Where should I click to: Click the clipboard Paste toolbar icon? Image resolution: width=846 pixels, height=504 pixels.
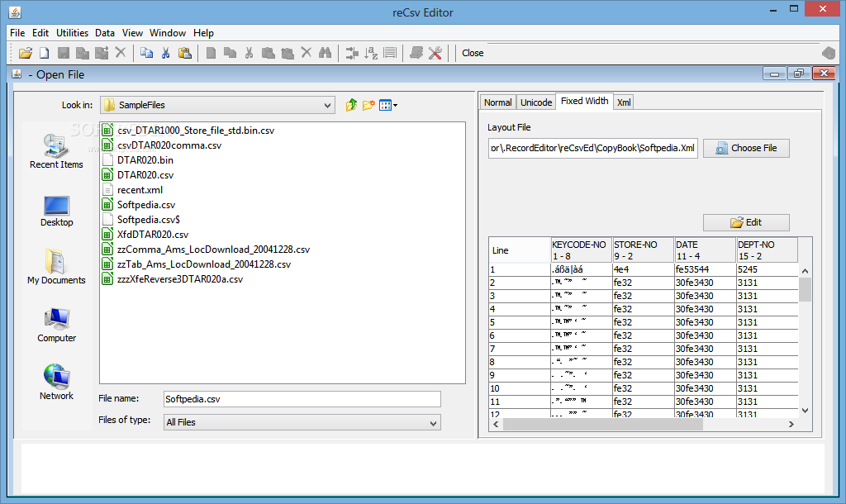tap(184, 53)
